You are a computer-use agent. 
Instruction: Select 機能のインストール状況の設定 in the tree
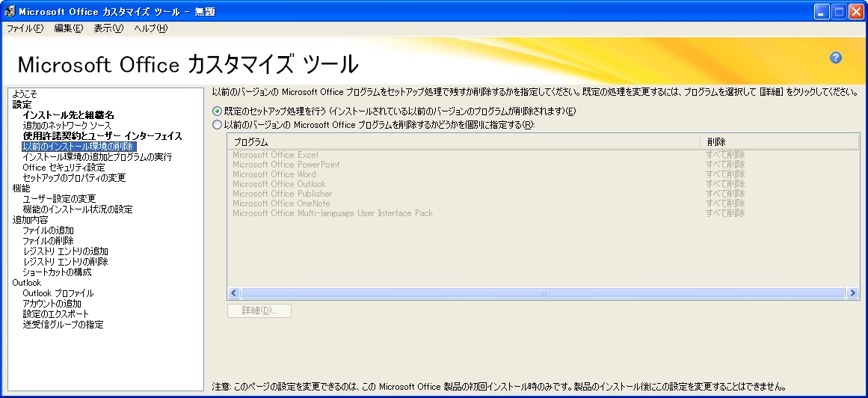coord(78,209)
